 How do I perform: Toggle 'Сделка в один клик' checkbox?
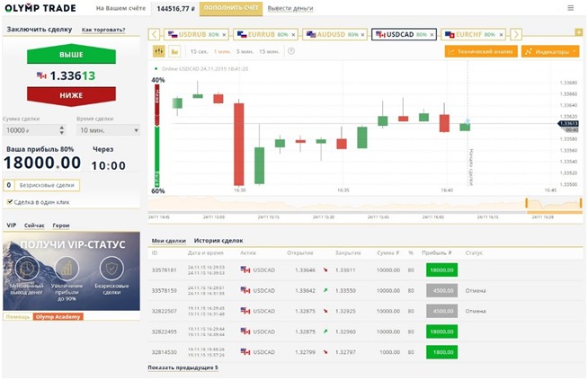10,202
